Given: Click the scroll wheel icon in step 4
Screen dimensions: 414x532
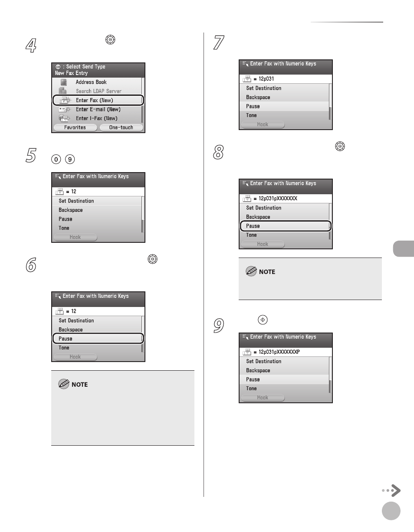Looking at the screenshot, I should (110, 39).
